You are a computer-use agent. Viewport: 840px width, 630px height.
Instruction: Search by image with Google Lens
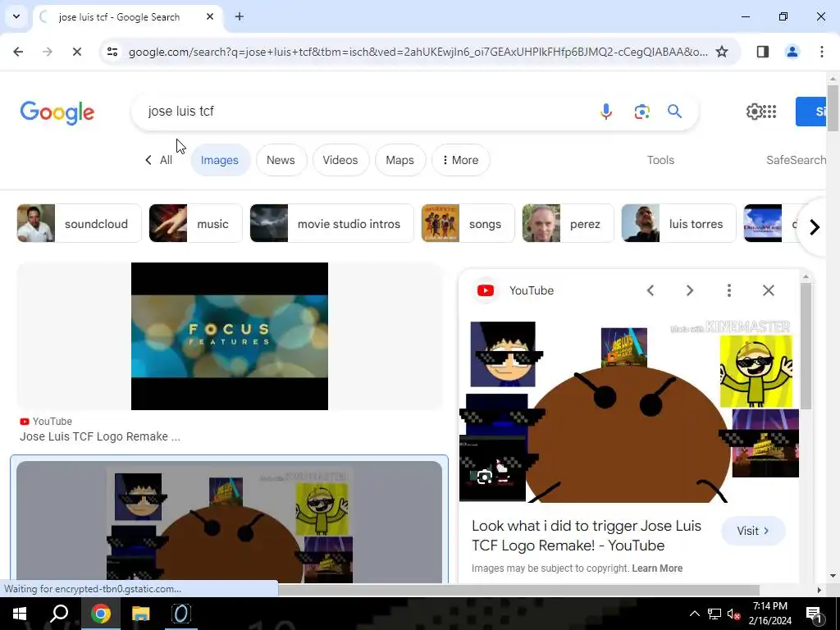click(x=641, y=112)
